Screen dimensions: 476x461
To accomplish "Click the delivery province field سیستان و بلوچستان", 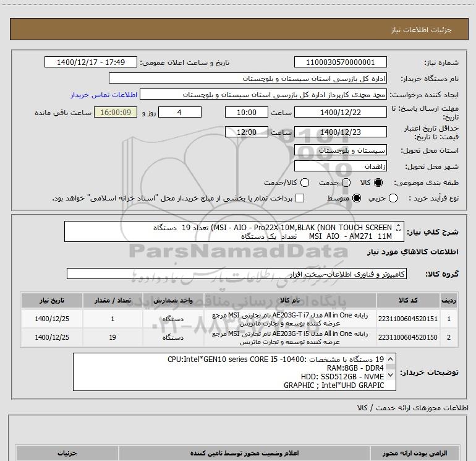I will point(340,150).
